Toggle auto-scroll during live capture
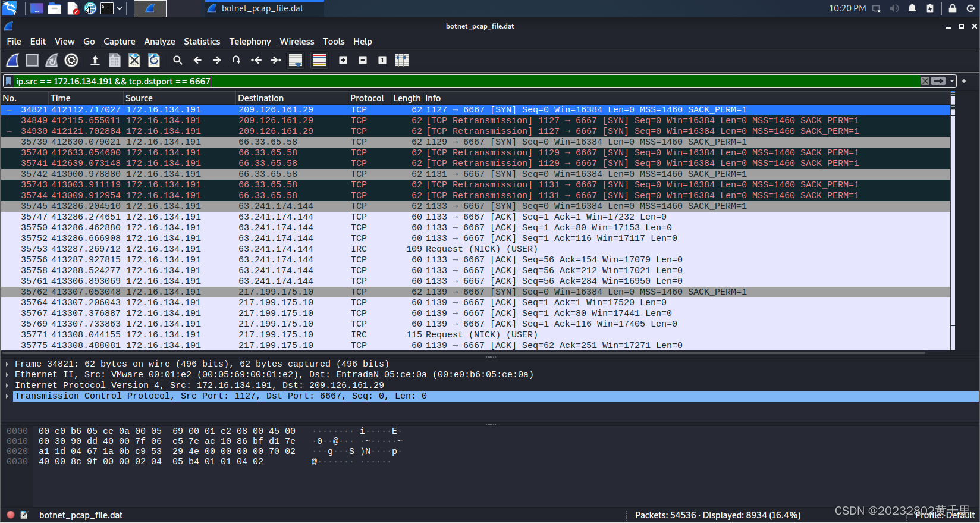980x523 pixels. click(296, 60)
